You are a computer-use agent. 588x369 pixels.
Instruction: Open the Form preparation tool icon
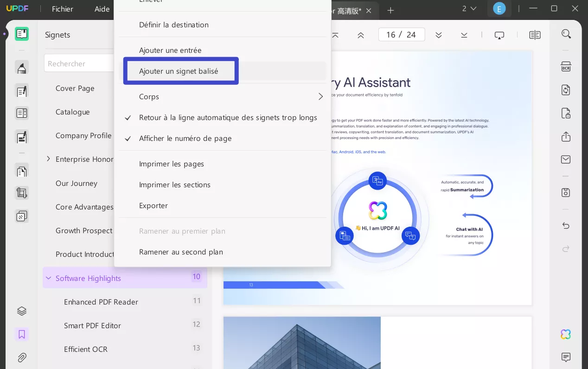(22, 113)
